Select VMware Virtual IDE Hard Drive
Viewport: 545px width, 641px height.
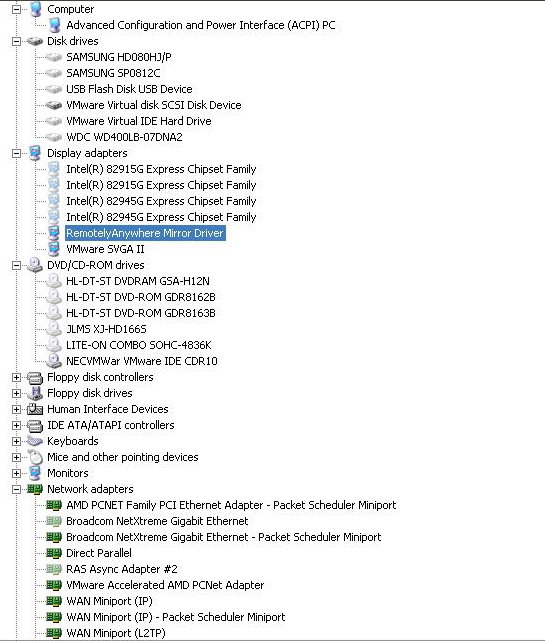(139, 121)
